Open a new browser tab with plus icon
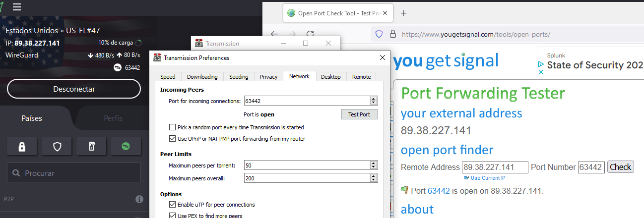 pos(403,13)
